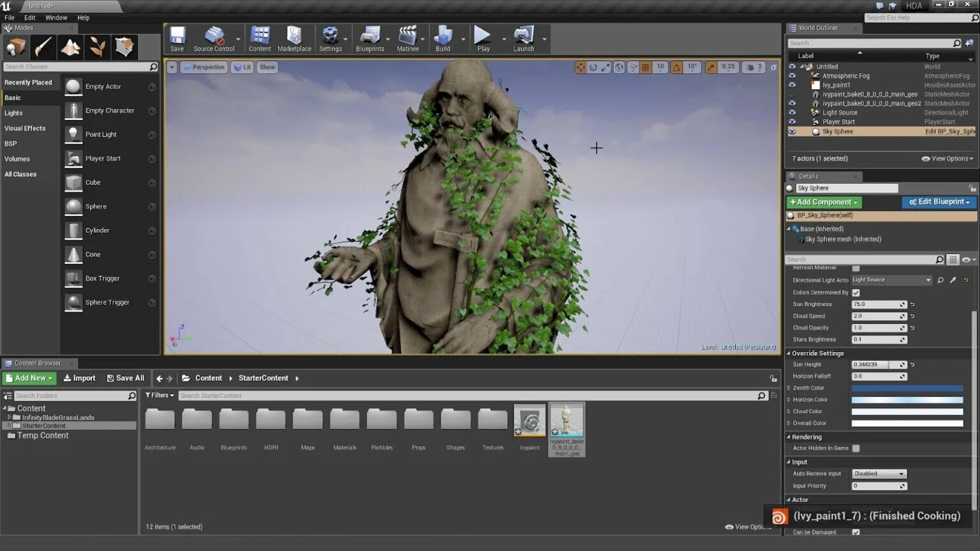Open the Auto Receive Input dropdown
The image size is (980, 551).
pyautogui.click(x=879, y=474)
